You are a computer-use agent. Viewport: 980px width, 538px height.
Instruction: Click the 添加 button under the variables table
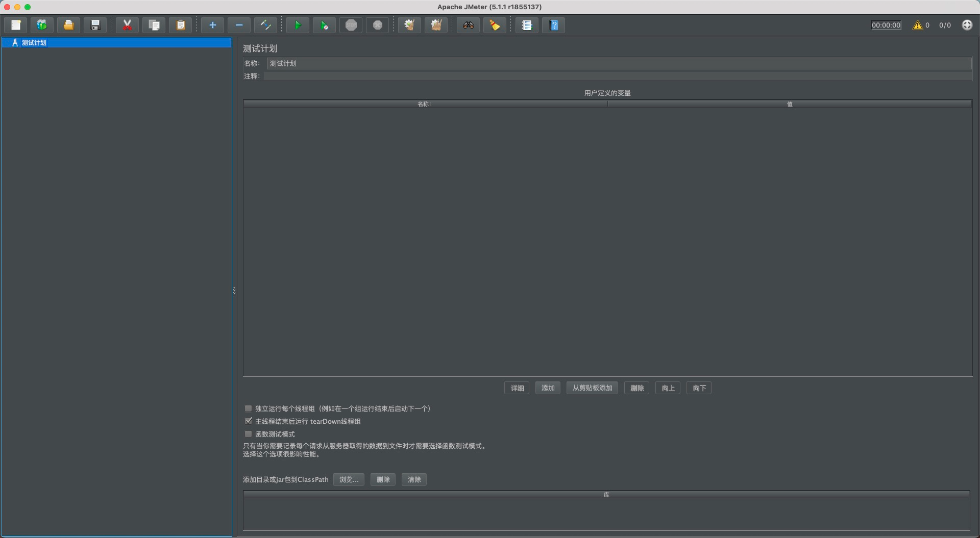coord(548,388)
